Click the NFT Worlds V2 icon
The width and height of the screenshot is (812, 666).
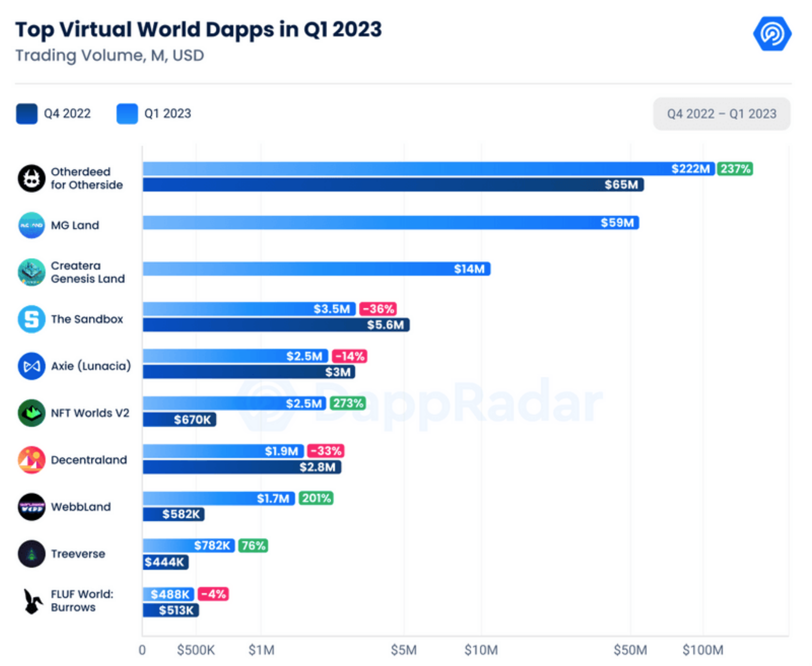pos(32,413)
